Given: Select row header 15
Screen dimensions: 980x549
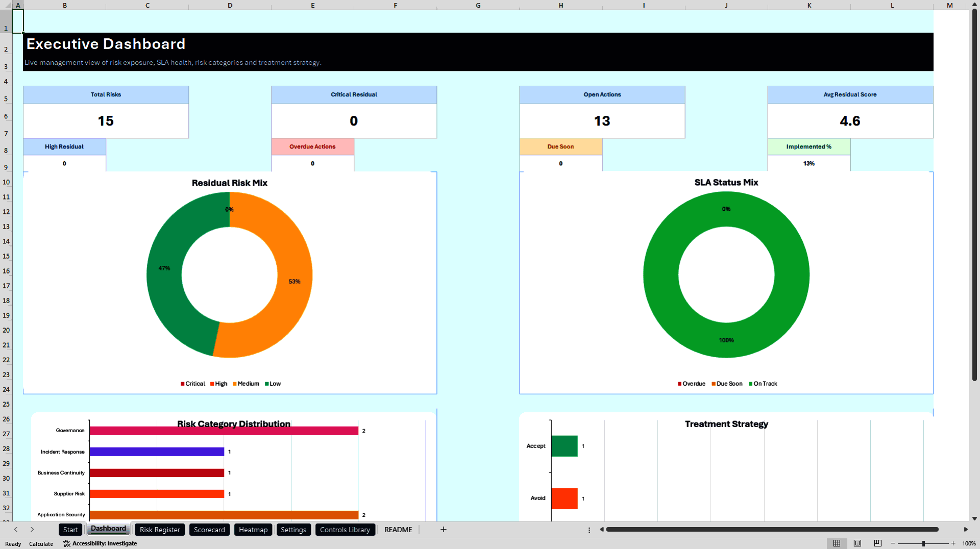Looking at the screenshot, I should tap(6, 256).
